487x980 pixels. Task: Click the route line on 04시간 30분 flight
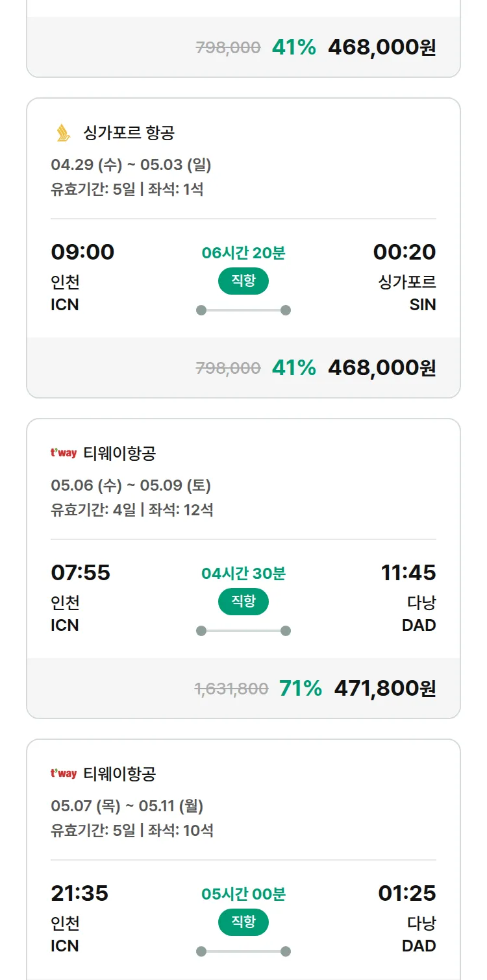coord(243,631)
